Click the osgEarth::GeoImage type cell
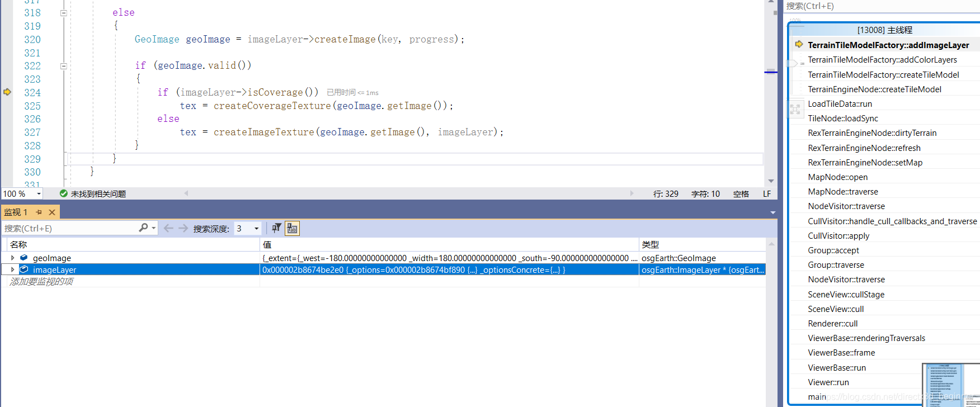Image resolution: width=980 pixels, height=407 pixels. (702, 258)
